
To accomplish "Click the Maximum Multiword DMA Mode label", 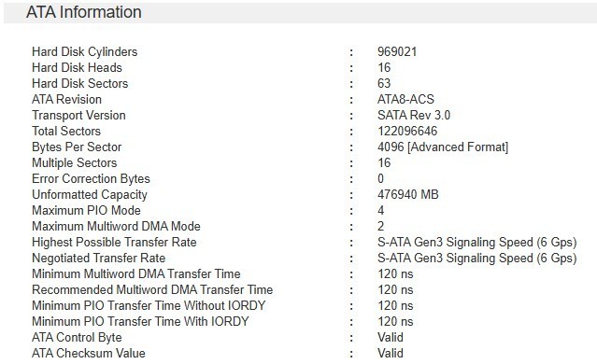I will pos(116,226).
